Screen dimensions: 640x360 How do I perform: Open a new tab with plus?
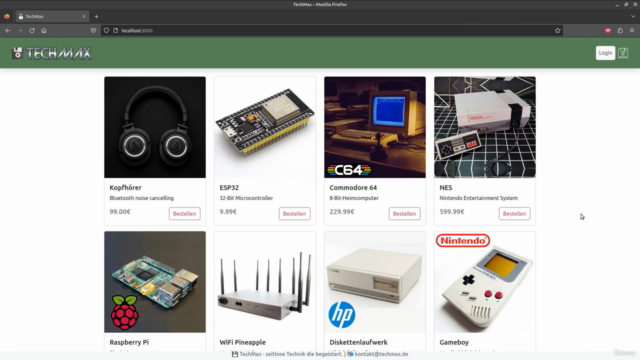(96, 17)
